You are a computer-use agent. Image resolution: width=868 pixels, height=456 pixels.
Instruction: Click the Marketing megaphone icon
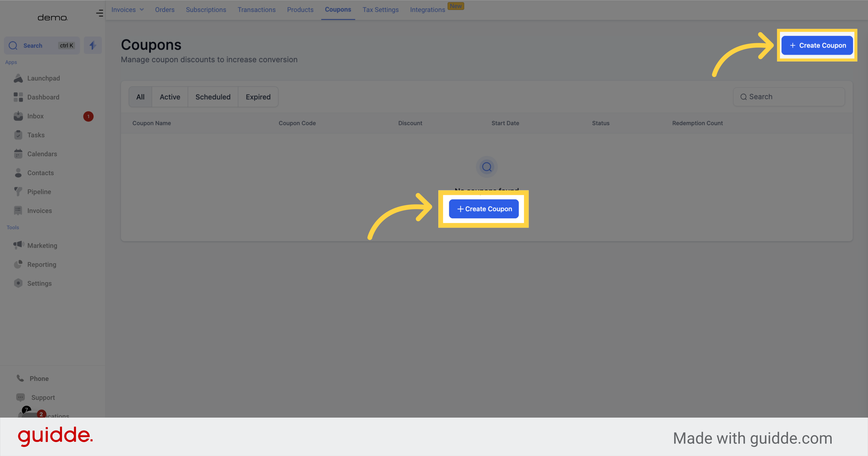click(19, 245)
